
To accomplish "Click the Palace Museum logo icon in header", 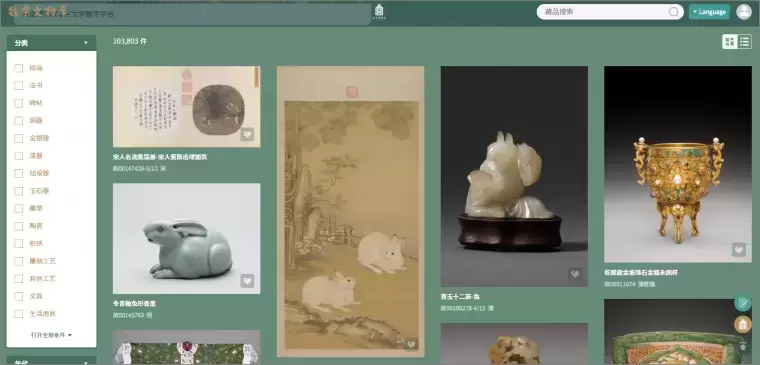I will pos(380,12).
